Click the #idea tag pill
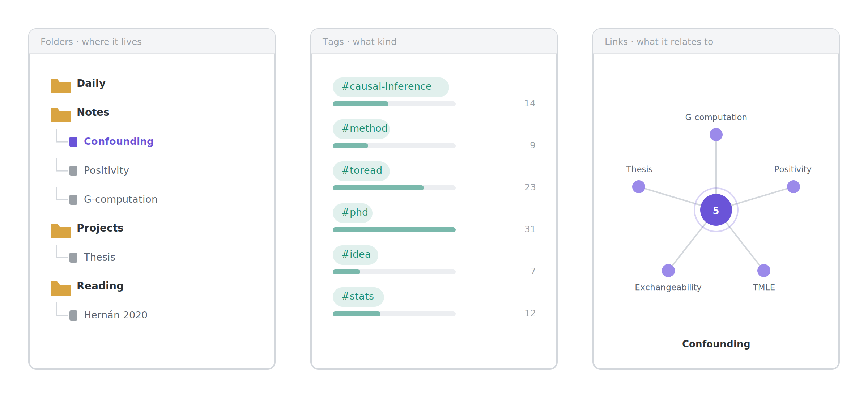This screenshot has height=398, width=868. pyautogui.click(x=356, y=255)
